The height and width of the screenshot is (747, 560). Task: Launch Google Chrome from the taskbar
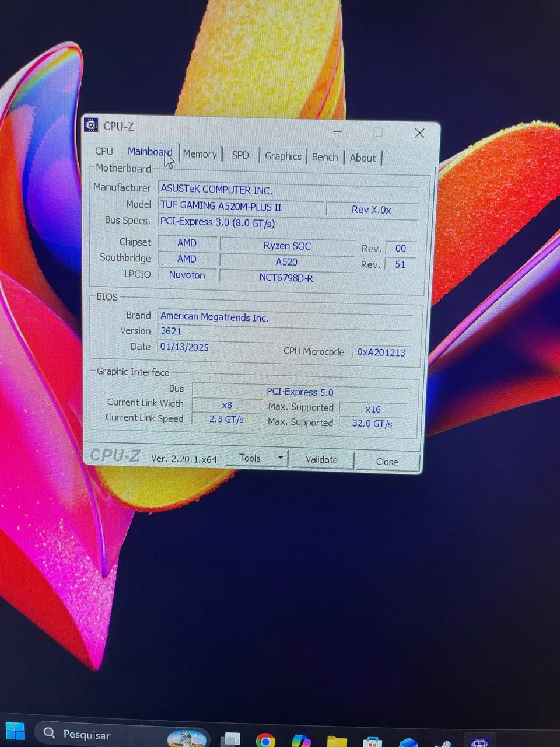point(265,741)
